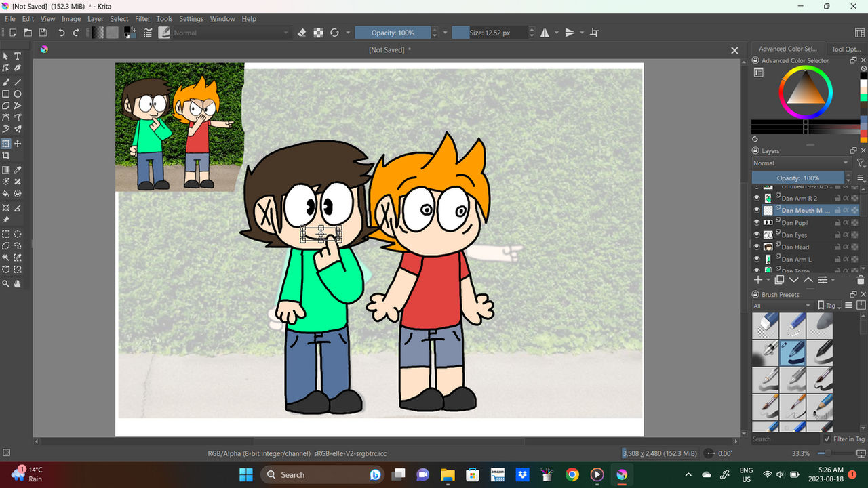Choose the Elliptical Selection tool
The height and width of the screenshot is (488, 868).
[18, 234]
